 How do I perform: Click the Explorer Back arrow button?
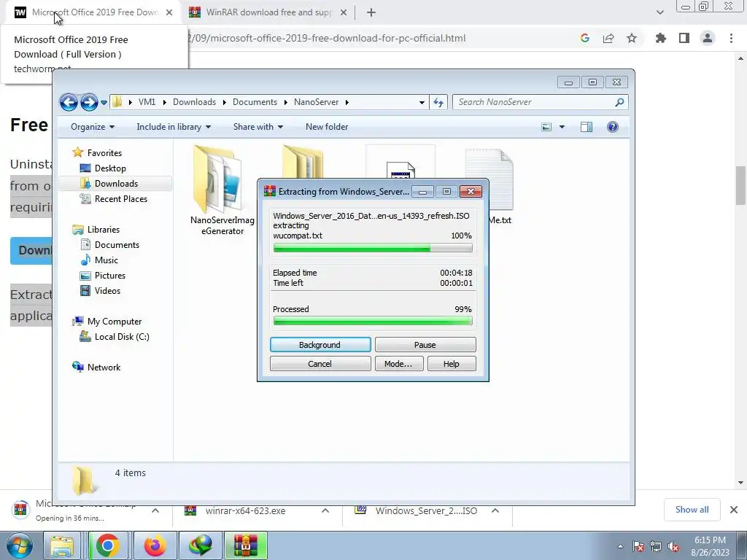[x=69, y=102]
